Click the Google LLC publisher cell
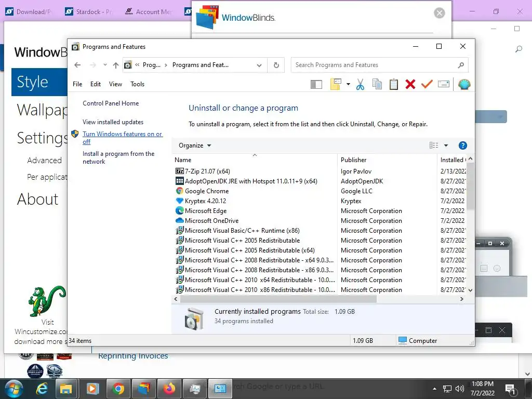The height and width of the screenshot is (399, 532). 356,191
